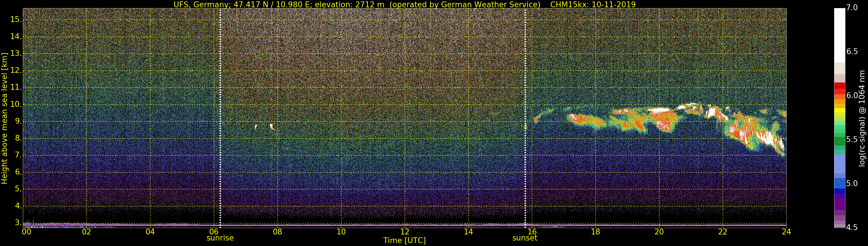This screenshot has height=246, width=868.
Task: Select the "13." height axis tick label
Action: (16, 54)
